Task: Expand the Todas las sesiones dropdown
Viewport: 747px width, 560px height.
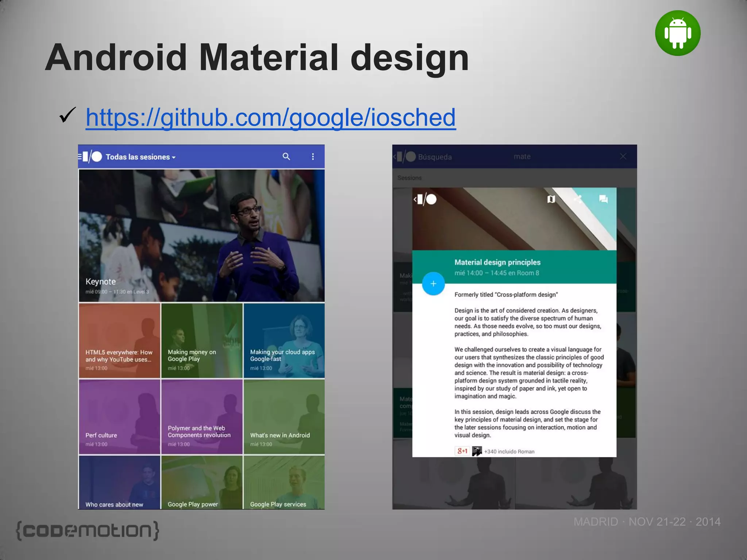Action: 141,157
